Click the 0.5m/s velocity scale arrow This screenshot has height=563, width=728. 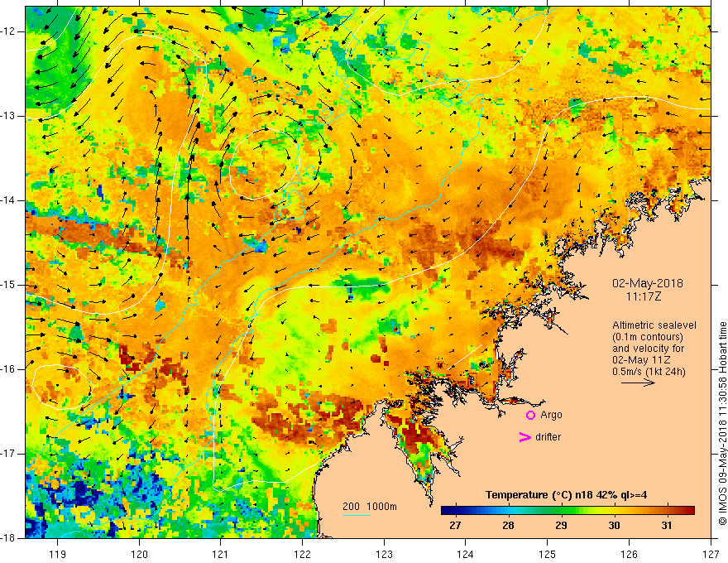pos(638,383)
